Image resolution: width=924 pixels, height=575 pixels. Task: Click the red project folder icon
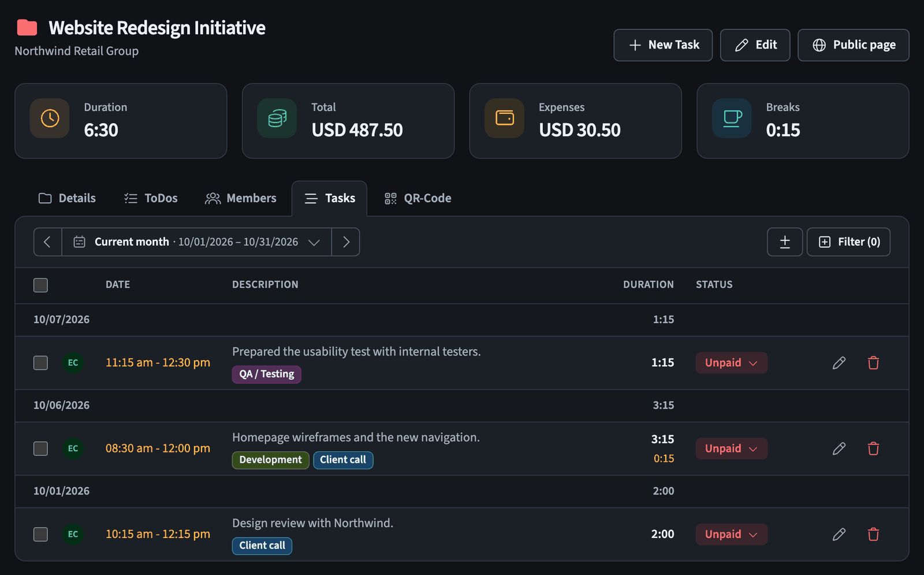tap(27, 27)
